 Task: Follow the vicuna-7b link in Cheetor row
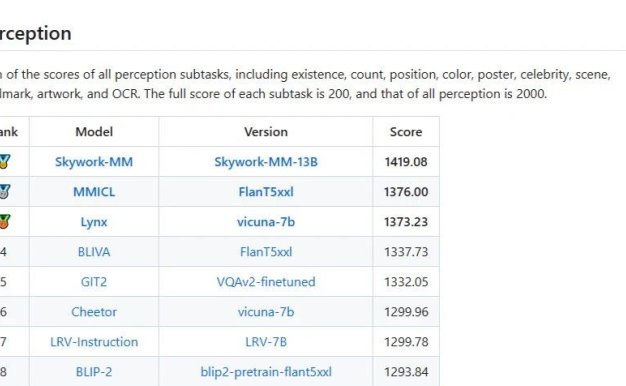[x=266, y=312]
